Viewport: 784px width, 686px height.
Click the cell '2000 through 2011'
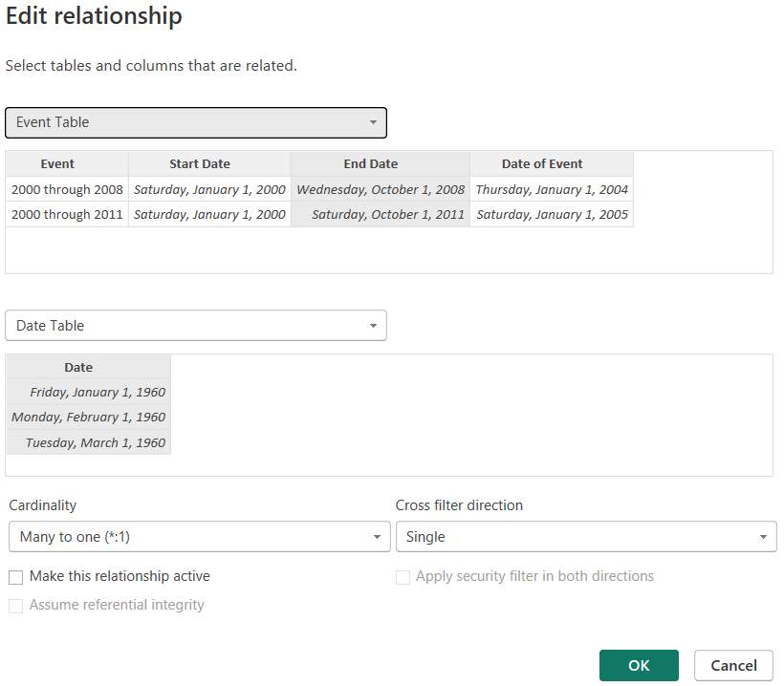pyautogui.click(x=67, y=214)
